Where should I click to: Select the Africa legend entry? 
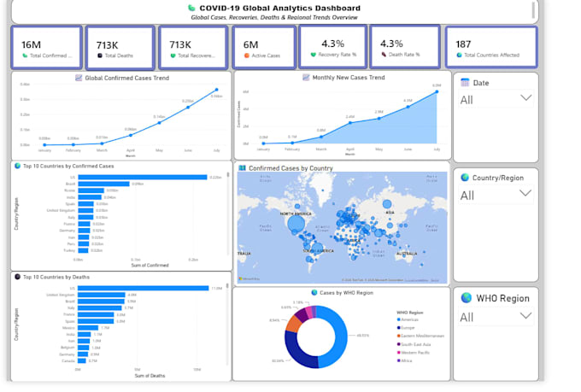pos(404,360)
